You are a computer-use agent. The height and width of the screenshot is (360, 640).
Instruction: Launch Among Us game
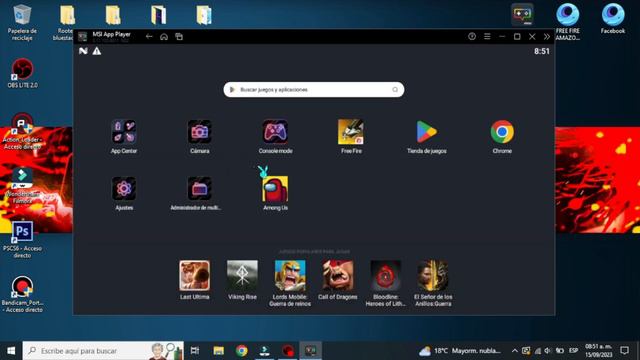pos(275,189)
